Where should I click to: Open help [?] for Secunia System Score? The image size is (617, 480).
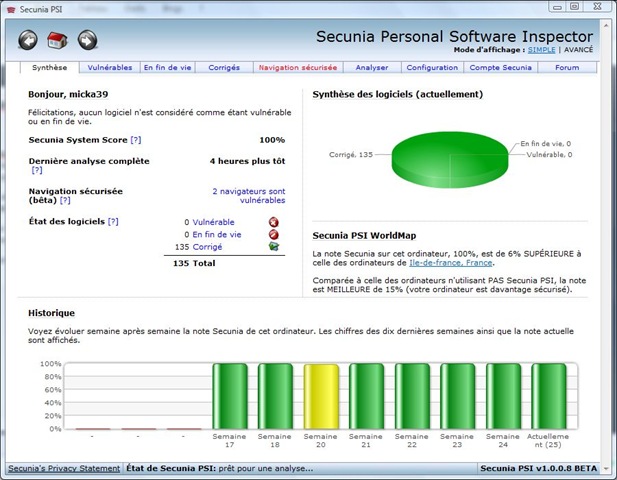136,140
